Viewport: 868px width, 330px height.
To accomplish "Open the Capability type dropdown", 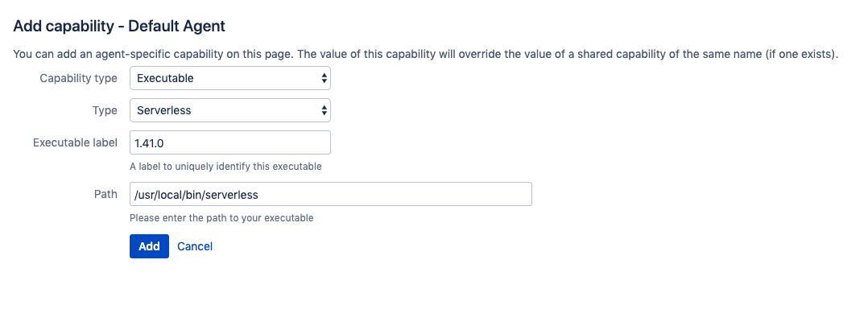I will tap(229, 78).
